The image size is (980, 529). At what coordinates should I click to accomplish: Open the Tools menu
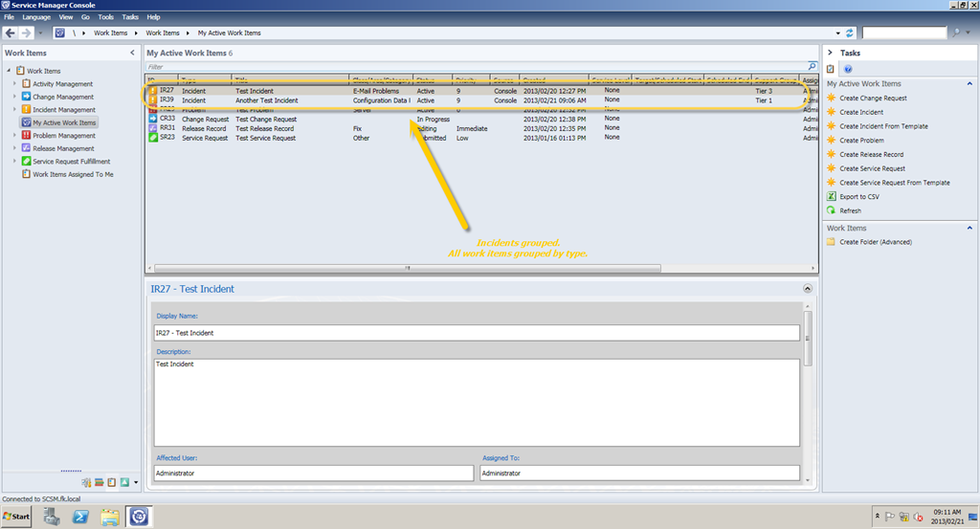105,17
